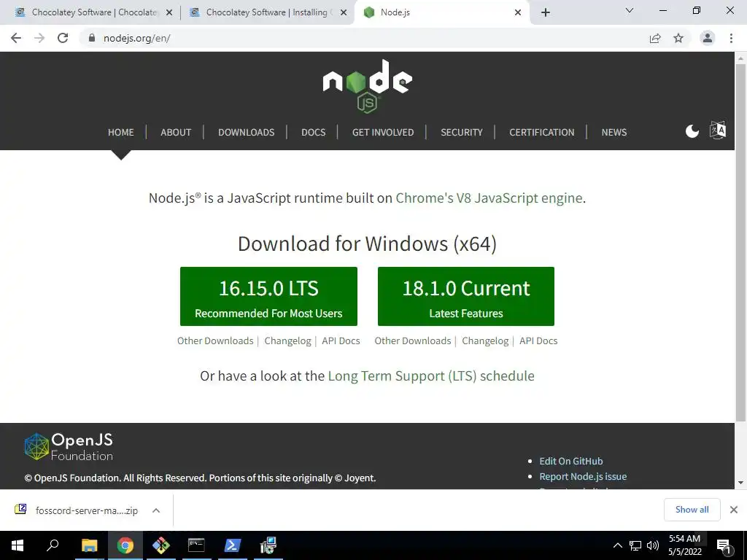Close the first Chocolatey Software tab
The width and height of the screenshot is (747, 560).
point(169,13)
